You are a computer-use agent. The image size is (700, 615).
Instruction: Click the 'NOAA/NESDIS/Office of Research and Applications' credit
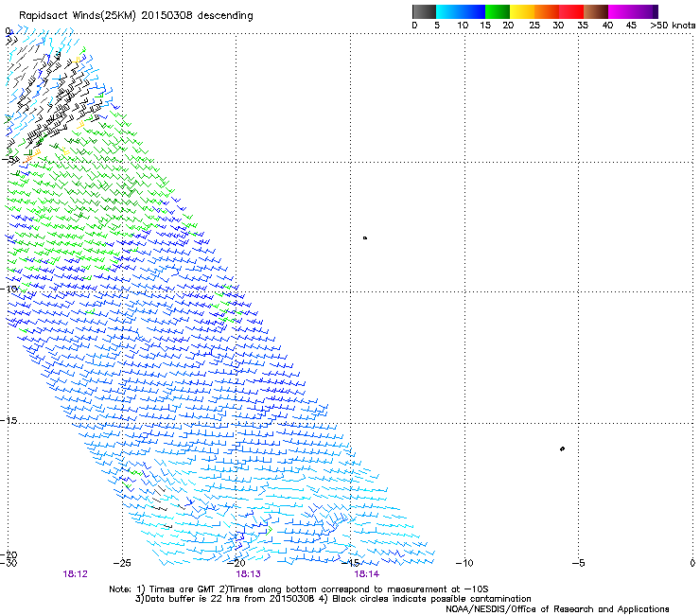tap(557, 609)
